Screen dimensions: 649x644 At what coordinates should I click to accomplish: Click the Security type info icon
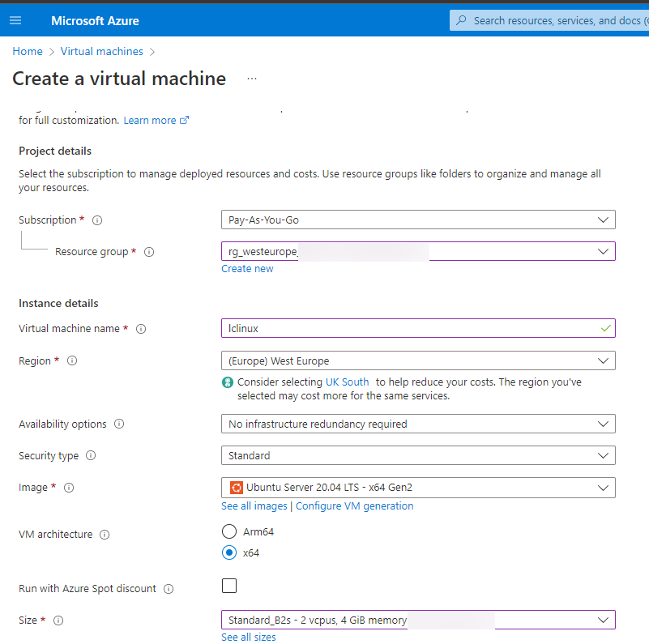point(91,456)
